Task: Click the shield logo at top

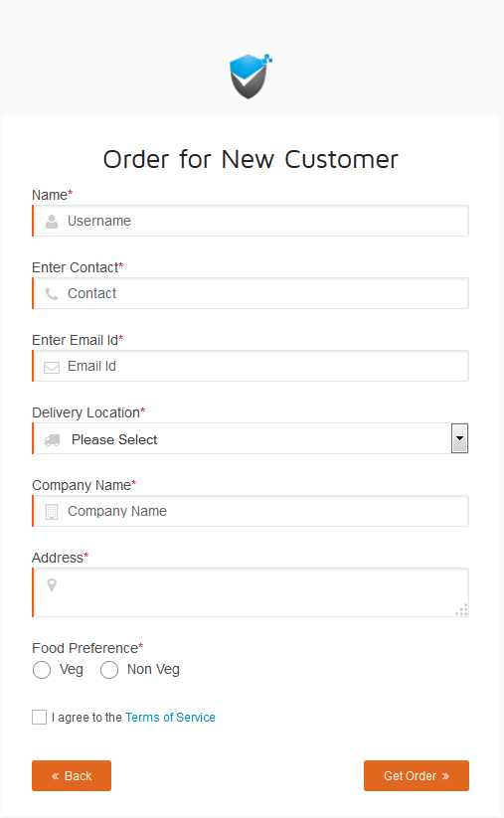Action: (x=251, y=77)
